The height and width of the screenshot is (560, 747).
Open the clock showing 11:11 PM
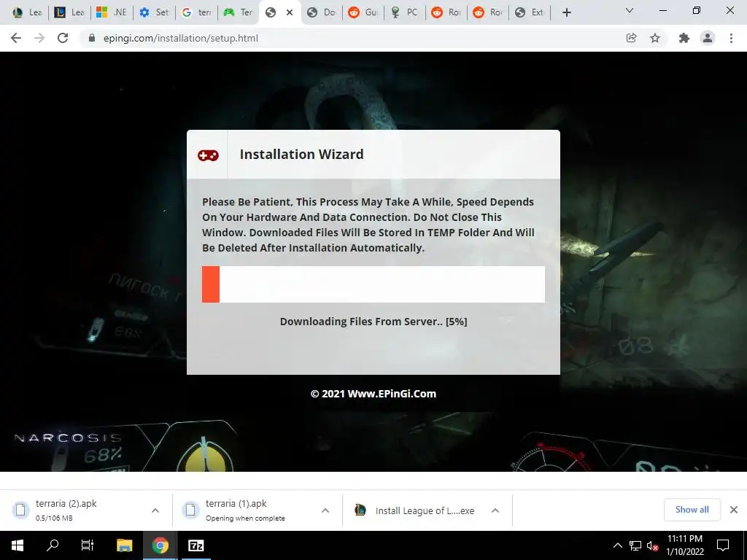click(684, 545)
